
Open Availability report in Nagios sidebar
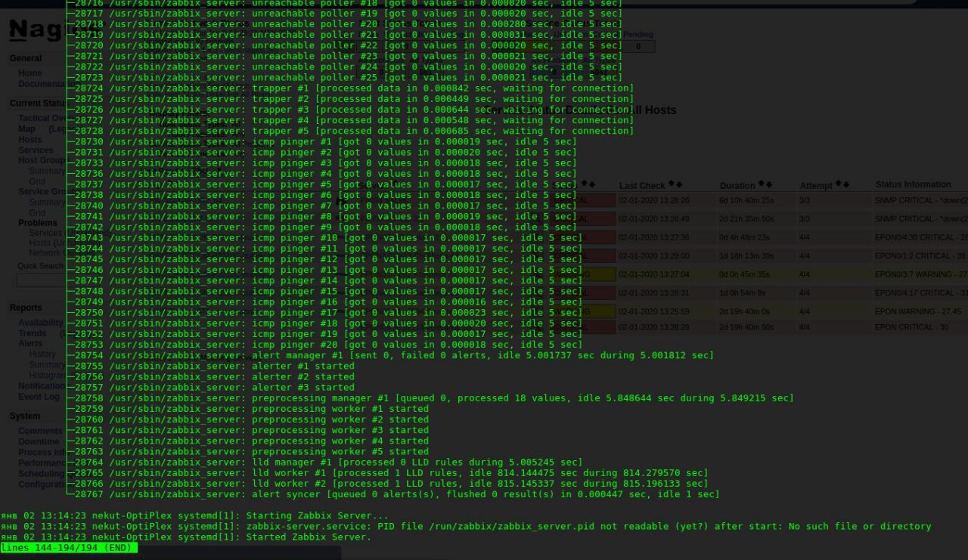pos(42,323)
